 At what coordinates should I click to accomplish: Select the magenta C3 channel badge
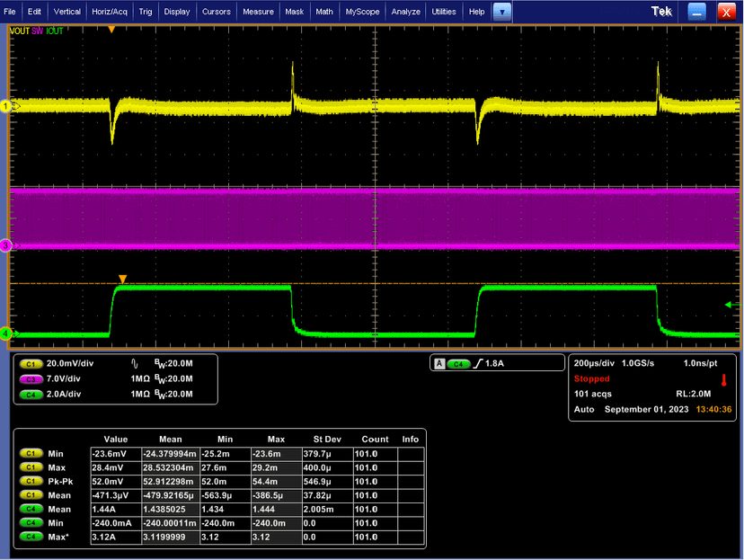click(31, 379)
